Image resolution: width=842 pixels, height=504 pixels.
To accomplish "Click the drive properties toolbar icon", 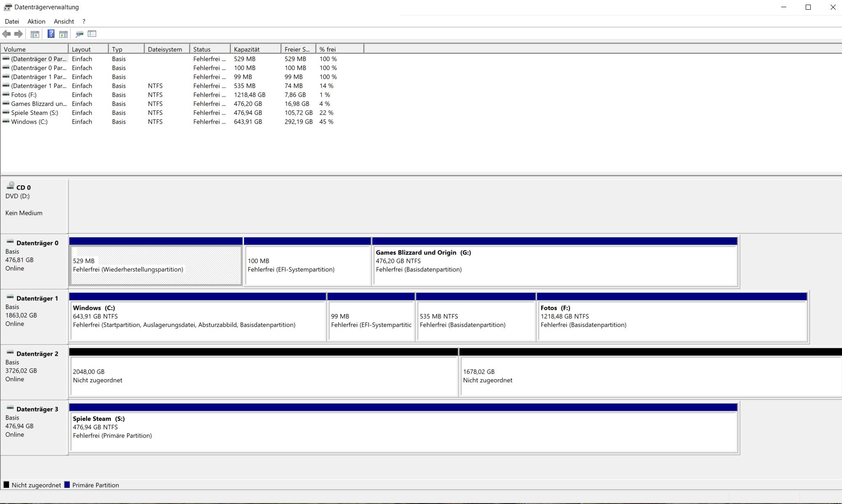I will [x=79, y=34].
